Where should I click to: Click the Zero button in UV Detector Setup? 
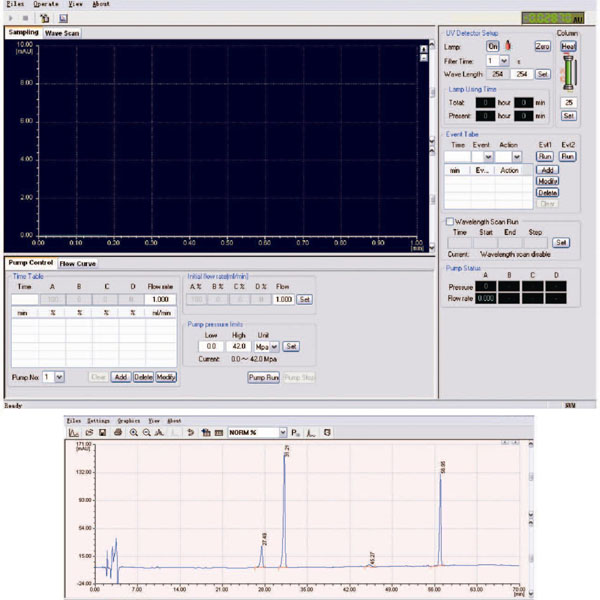pyautogui.click(x=542, y=46)
